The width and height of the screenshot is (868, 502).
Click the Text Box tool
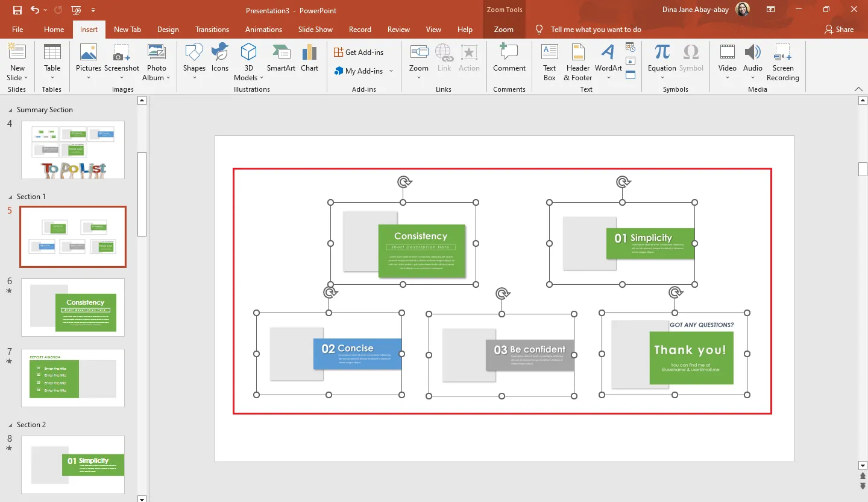pyautogui.click(x=549, y=62)
